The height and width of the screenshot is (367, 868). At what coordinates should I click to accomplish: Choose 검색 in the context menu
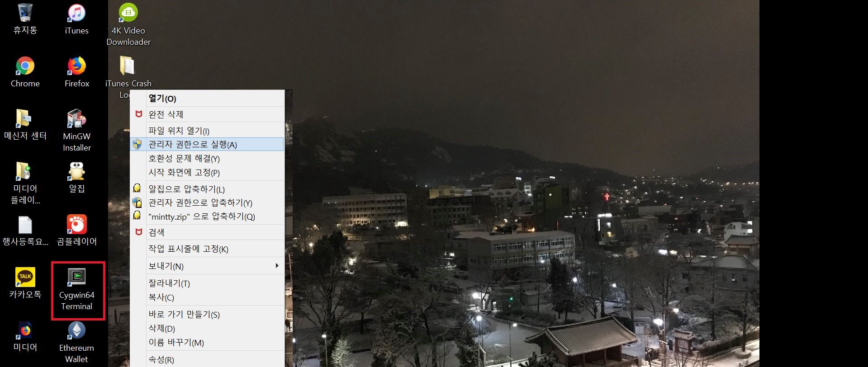207,232
